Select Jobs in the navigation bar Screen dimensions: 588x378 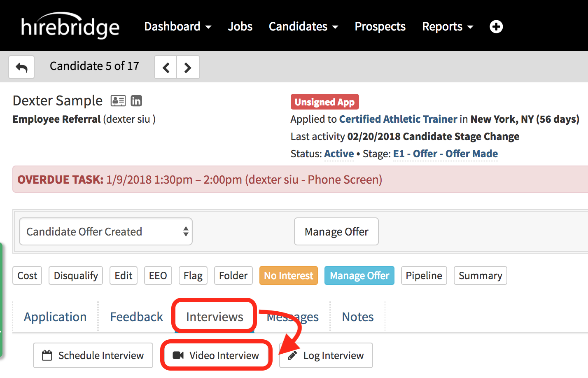click(x=240, y=26)
